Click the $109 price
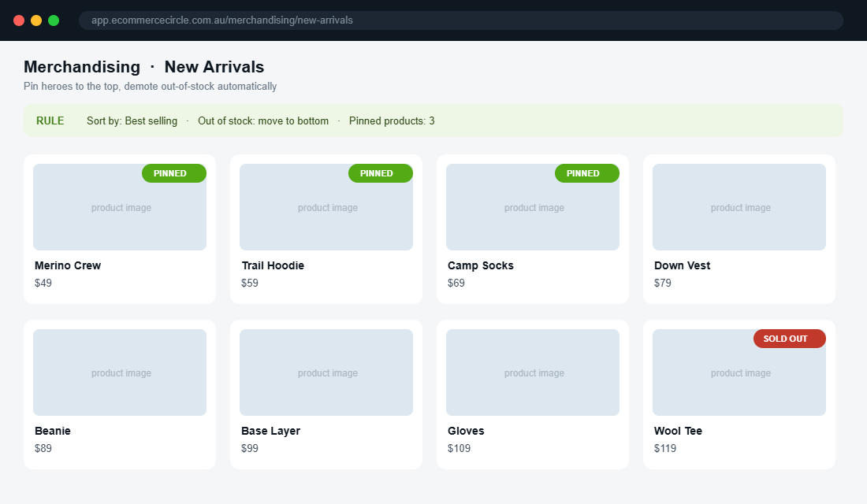The width and height of the screenshot is (867, 504). click(x=459, y=448)
